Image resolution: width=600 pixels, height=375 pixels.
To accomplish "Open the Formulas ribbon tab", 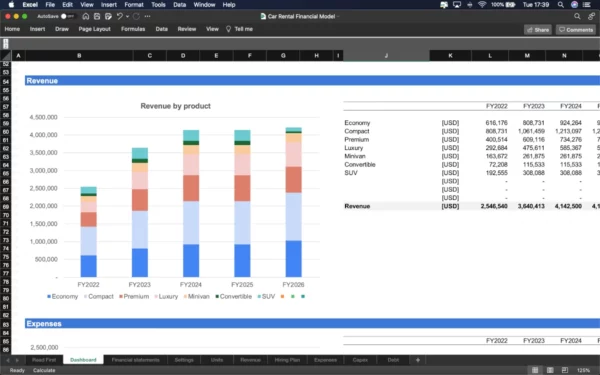I will click(x=133, y=29).
